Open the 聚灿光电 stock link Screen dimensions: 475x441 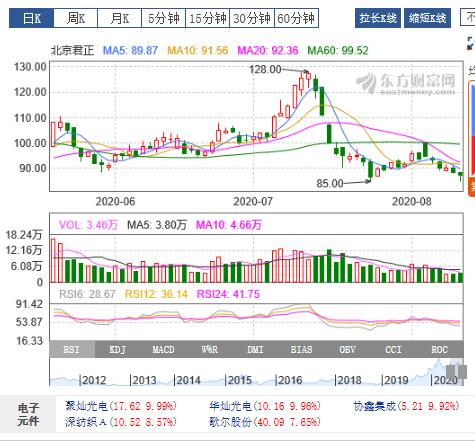pyautogui.click(x=87, y=406)
